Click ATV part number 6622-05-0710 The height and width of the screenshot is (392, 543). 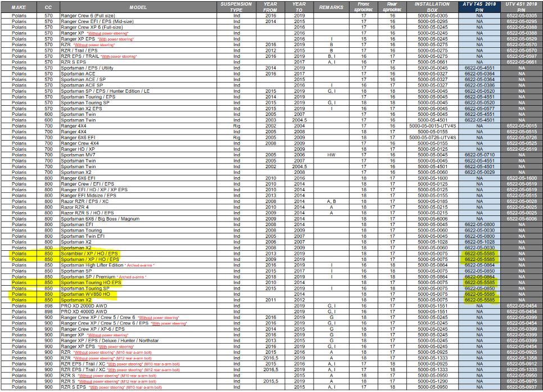click(x=479, y=155)
